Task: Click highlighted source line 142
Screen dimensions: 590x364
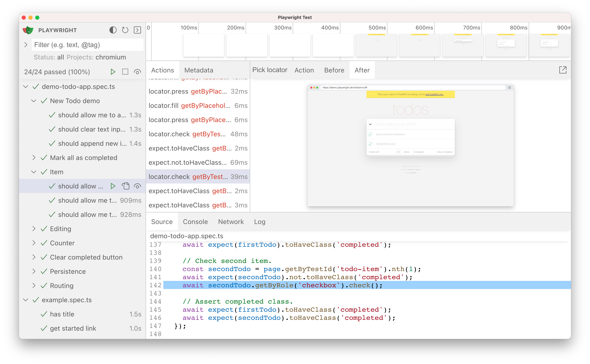Action: [367, 285]
